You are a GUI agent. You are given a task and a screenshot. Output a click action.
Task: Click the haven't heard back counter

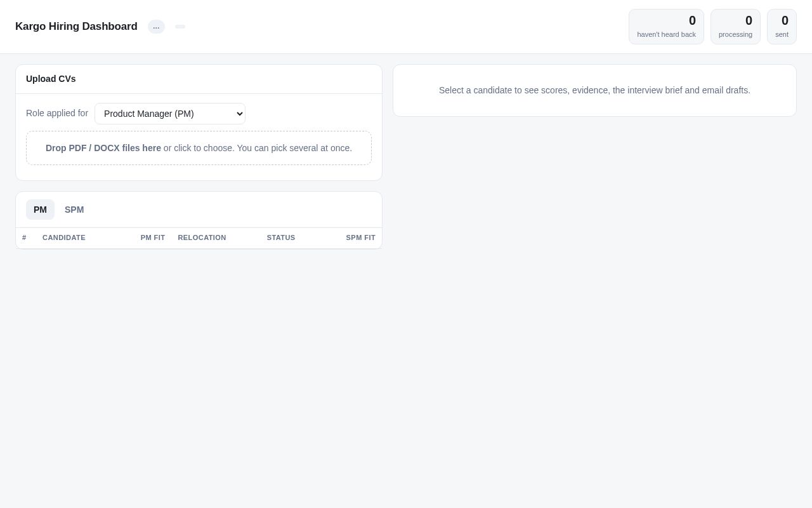click(666, 27)
